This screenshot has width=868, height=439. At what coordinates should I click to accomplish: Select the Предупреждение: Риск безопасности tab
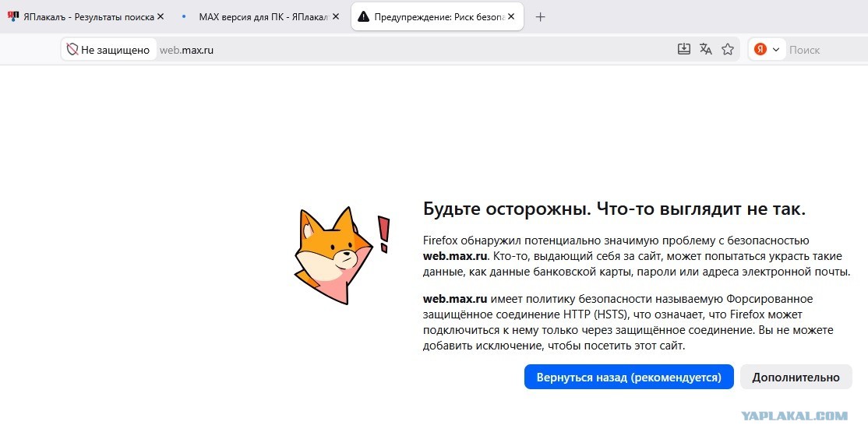439,16
